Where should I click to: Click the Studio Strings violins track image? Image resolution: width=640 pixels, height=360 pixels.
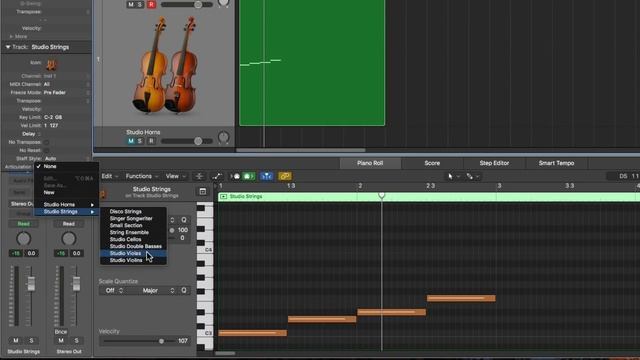click(x=165, y=65)
